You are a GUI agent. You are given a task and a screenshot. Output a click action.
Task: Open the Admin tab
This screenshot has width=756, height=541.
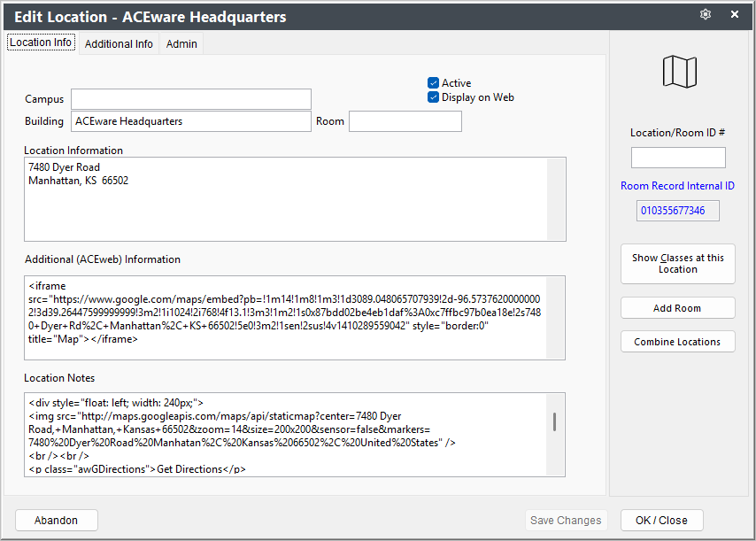pos(181,44)
